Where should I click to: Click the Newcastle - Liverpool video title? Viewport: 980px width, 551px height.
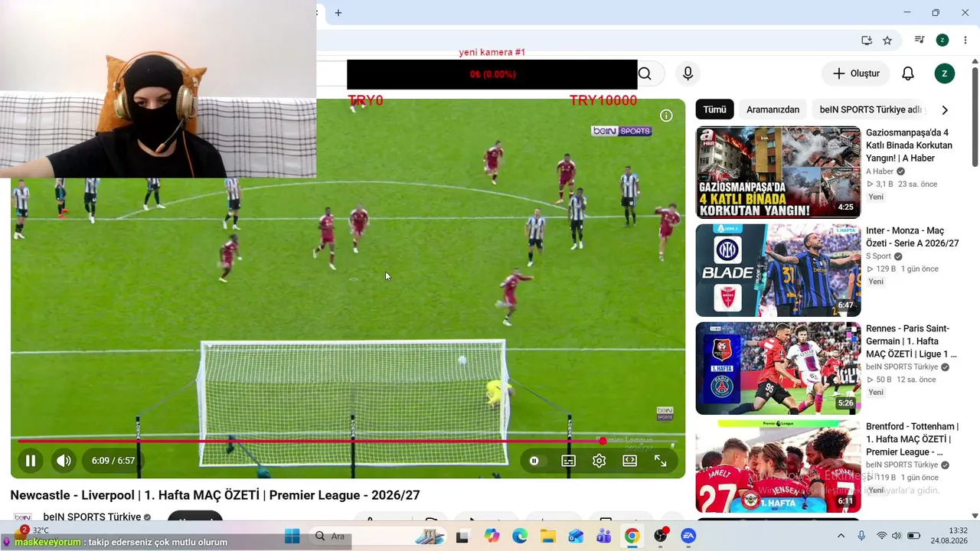click(x=215, y=495)
